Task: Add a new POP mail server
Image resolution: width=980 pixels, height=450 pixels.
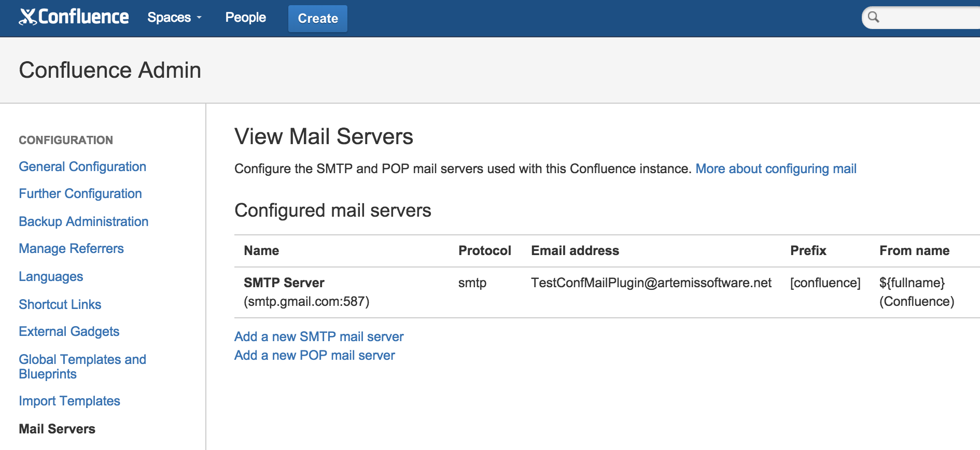Action: [x=315, y=355]
